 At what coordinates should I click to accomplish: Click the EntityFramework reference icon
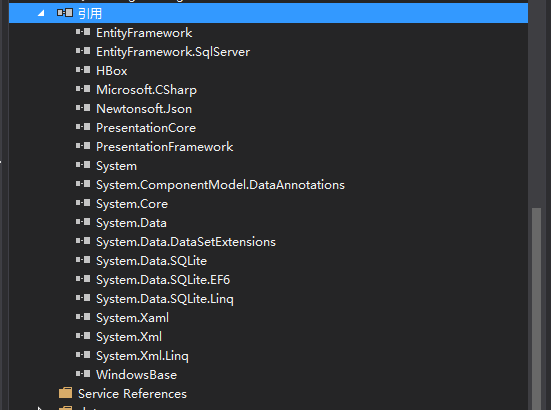[83, 32]
